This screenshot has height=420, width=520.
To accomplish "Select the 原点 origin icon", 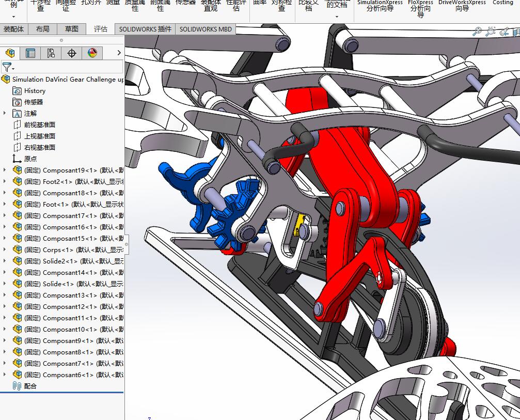I will [x=17, y=159].
